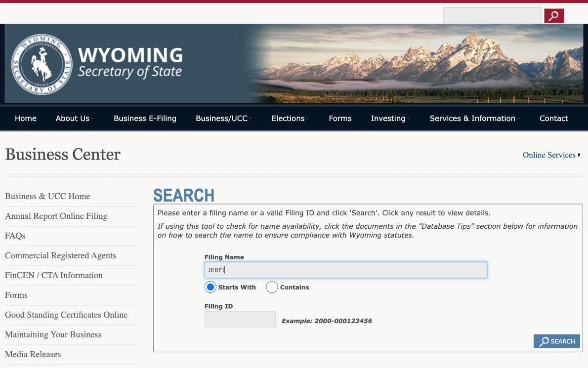Open the Forms sidebar link
The image size is (588, 368).
pyautogui.click(x=16, y=295)
